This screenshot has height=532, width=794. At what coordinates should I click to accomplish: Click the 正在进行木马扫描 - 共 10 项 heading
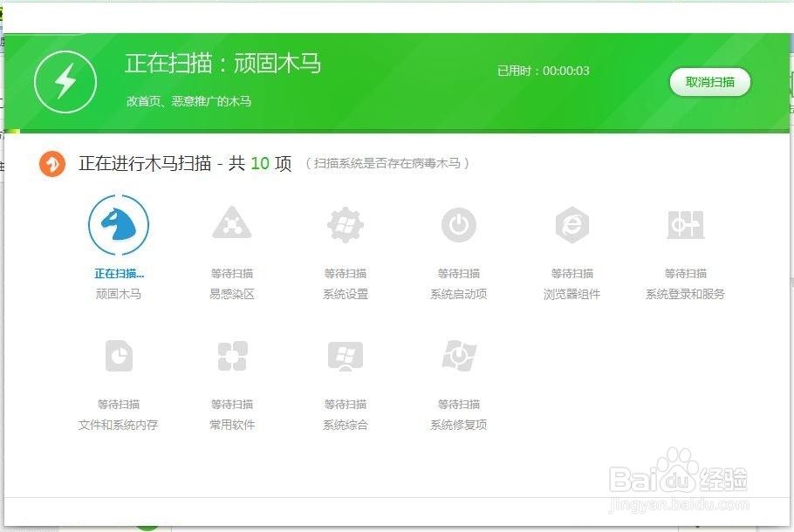tap(185, 163)
